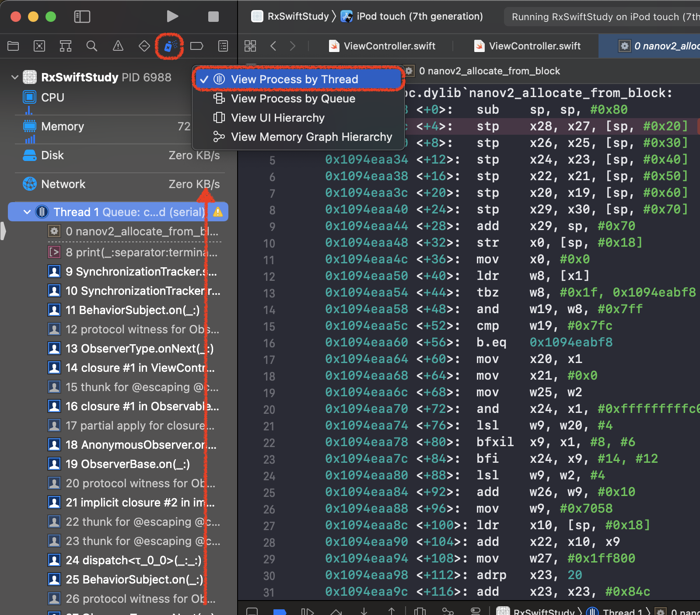Click Thread 1 in debug bar path

point(615,611)
